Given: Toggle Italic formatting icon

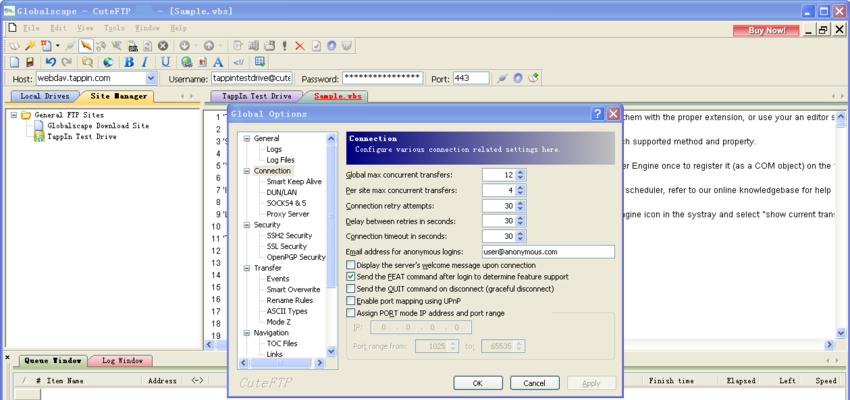Looking at the screenshot, I should [145, 62].
